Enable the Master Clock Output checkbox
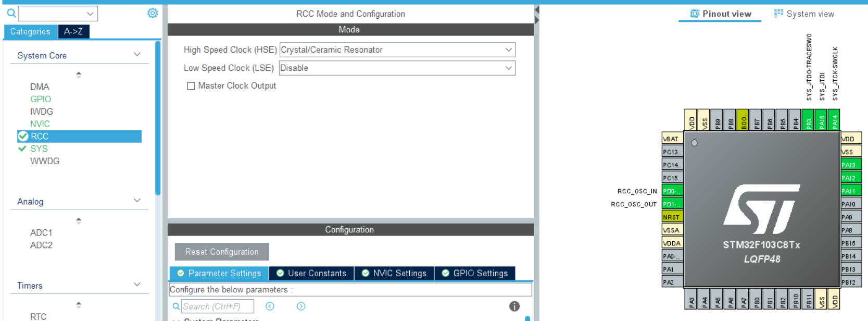 (191, 86)
